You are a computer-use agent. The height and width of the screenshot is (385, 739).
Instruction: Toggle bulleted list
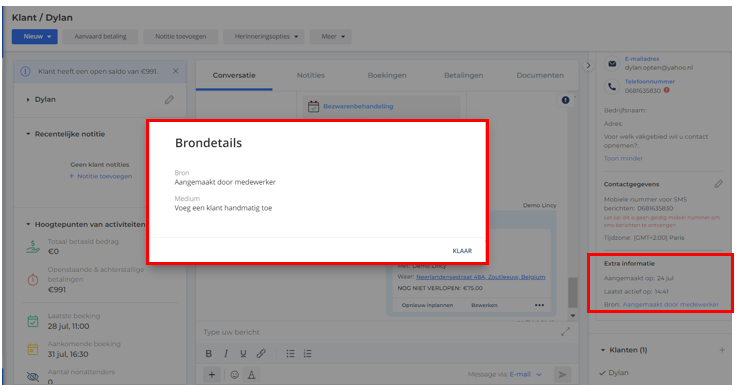(x=290, y=353)
